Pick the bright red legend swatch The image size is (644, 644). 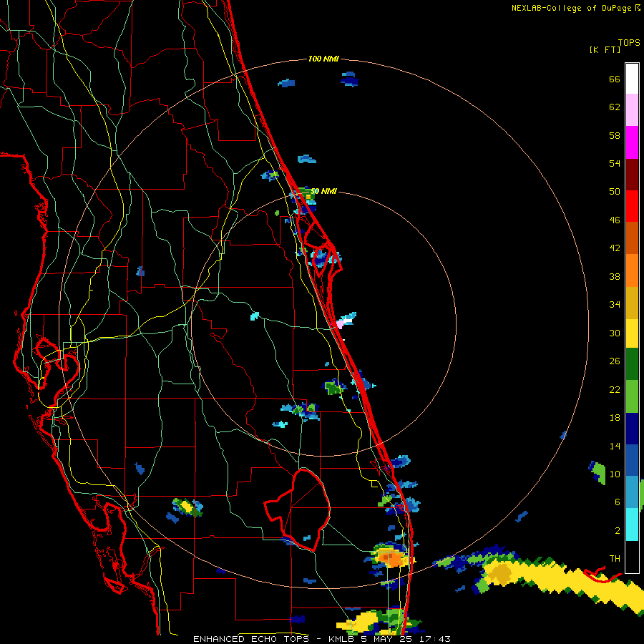(x=632, y=206)
